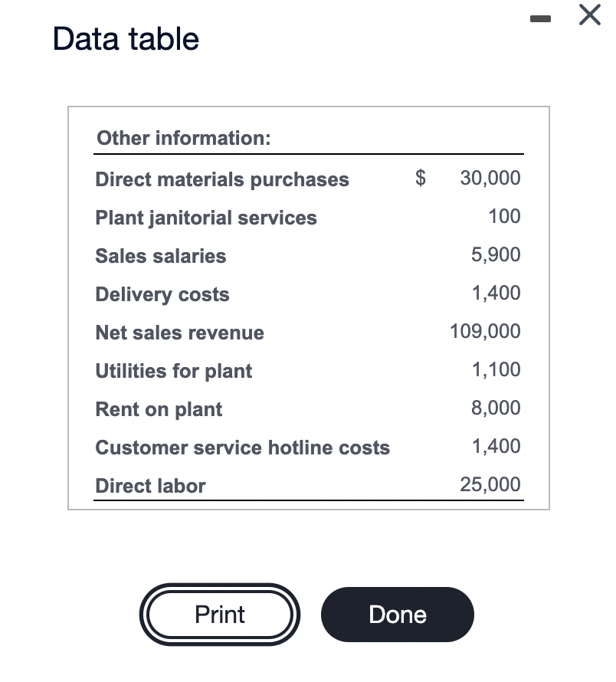The width and height of the screenshot is (616, 682).
Task: Click the Data table heading
Action: (x=126, y=39)
